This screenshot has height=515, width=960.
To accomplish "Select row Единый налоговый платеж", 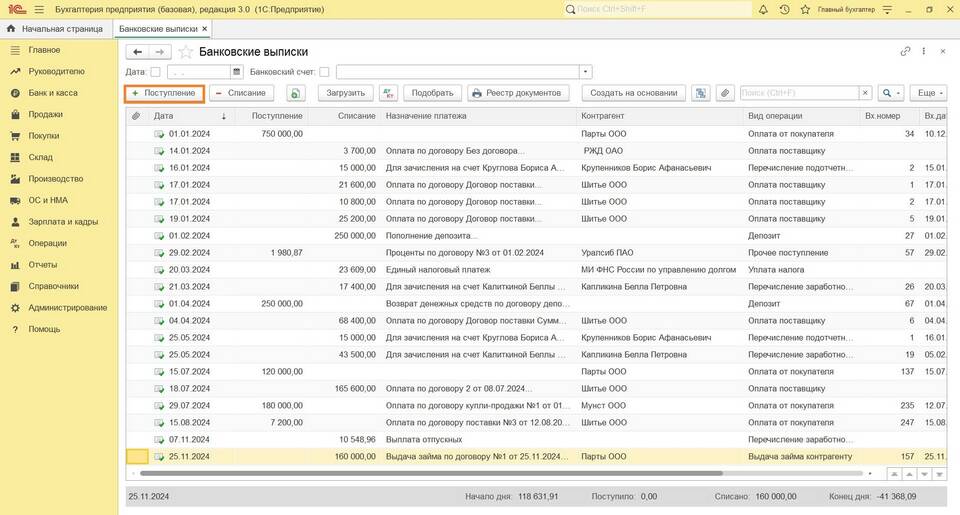I will coord(537,269).
